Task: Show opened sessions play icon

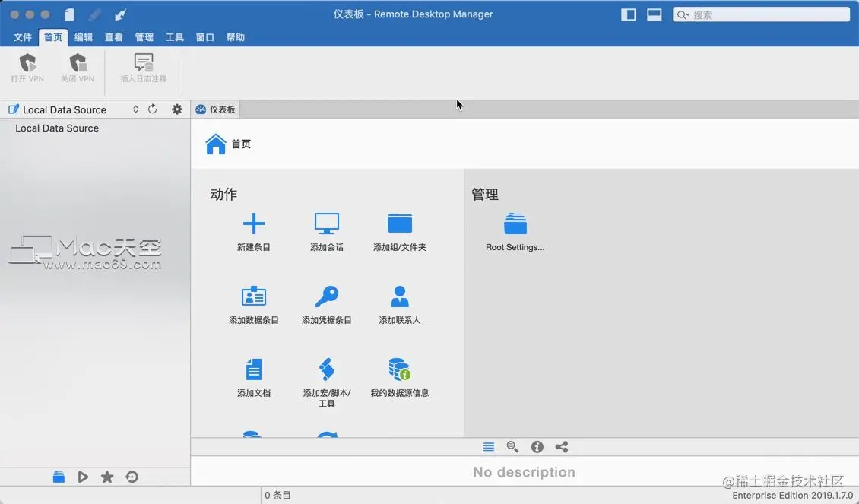Action: pyautogui.click(x=83, y=477)
